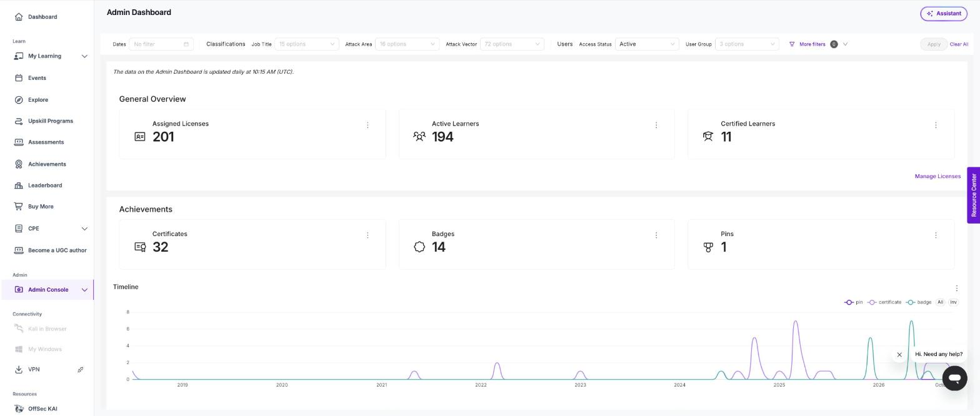
Task: Toggle pin series in legend
Action: point(854,302)
